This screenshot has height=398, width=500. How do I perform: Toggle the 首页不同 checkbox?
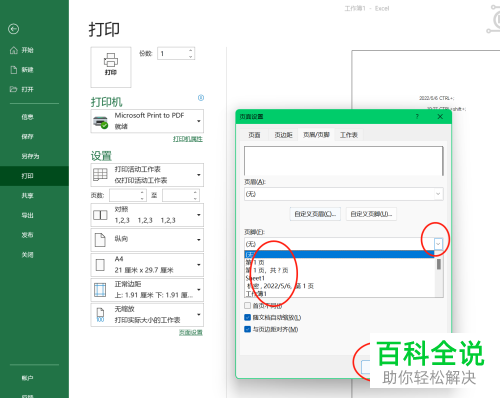pos(247,305)
